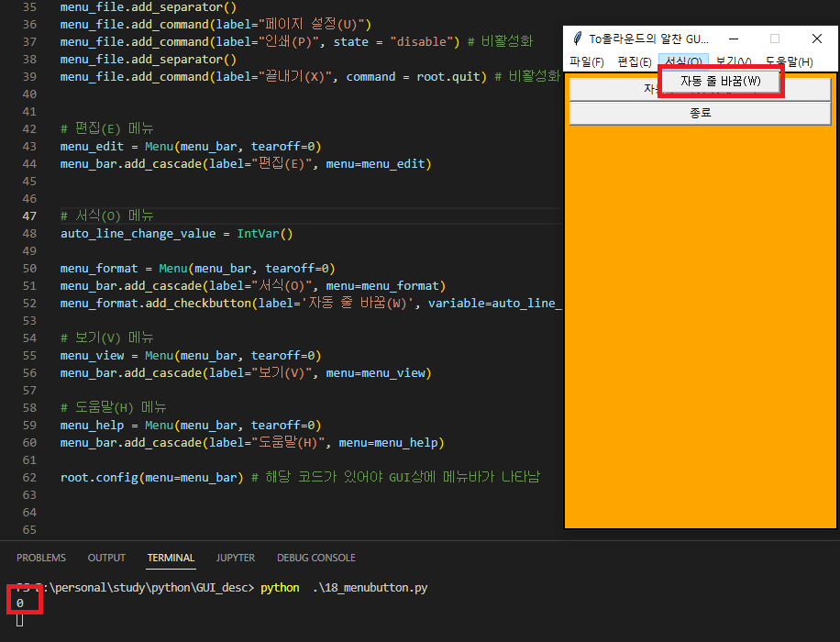
Task: Open the 보기(V) menu in Tk window
Action: pos(734,61)
